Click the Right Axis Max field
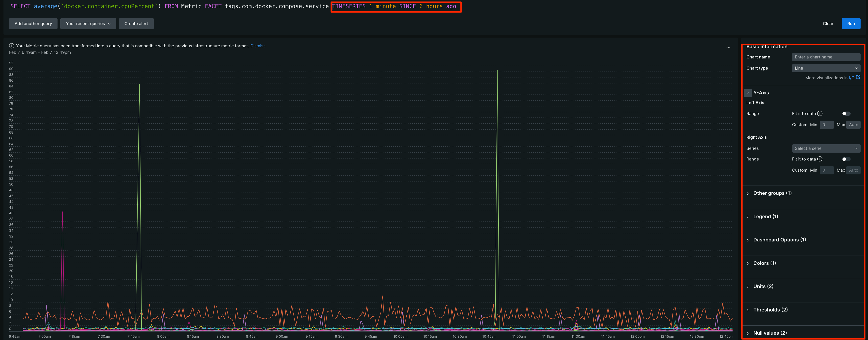Viewport: 868px width, 340px height. tap(853, 170)
